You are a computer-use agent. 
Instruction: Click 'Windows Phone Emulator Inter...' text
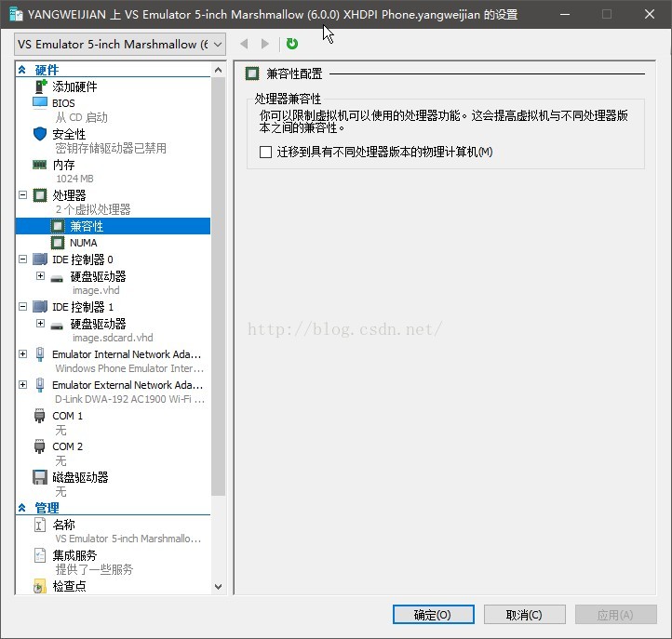point(129,368)
